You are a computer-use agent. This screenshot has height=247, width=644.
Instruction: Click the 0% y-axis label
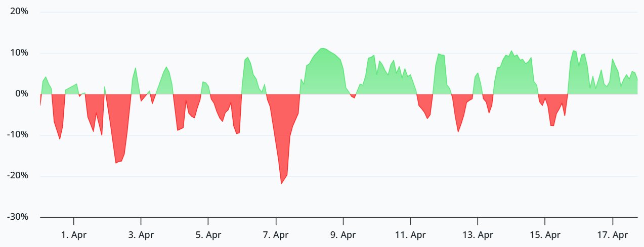pos(21,94)
